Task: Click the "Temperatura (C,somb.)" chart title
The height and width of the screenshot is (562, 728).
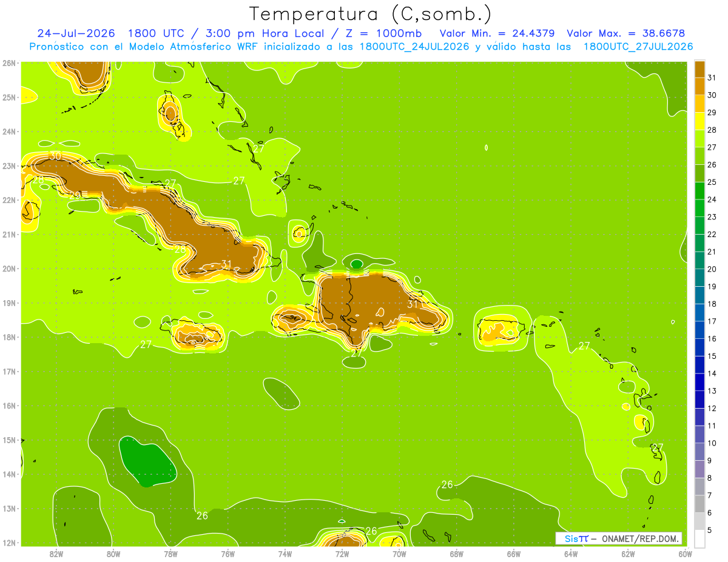Action: (x=371, y=14)
